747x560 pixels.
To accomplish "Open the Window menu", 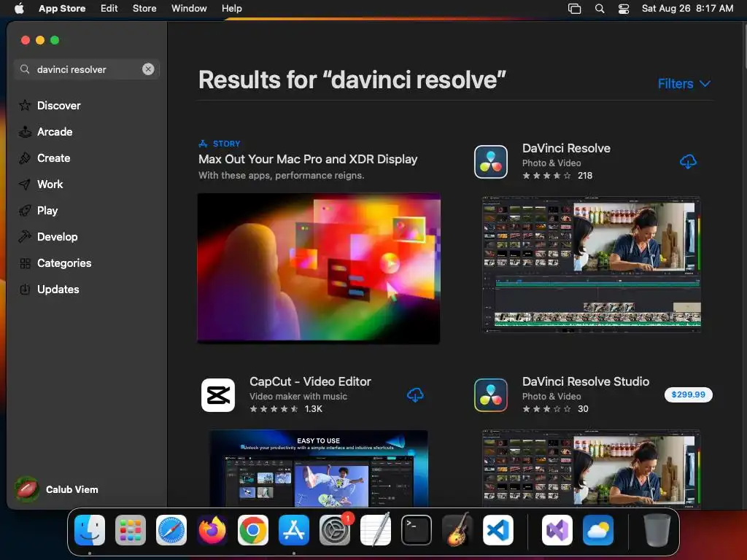I will coord(189,8).
